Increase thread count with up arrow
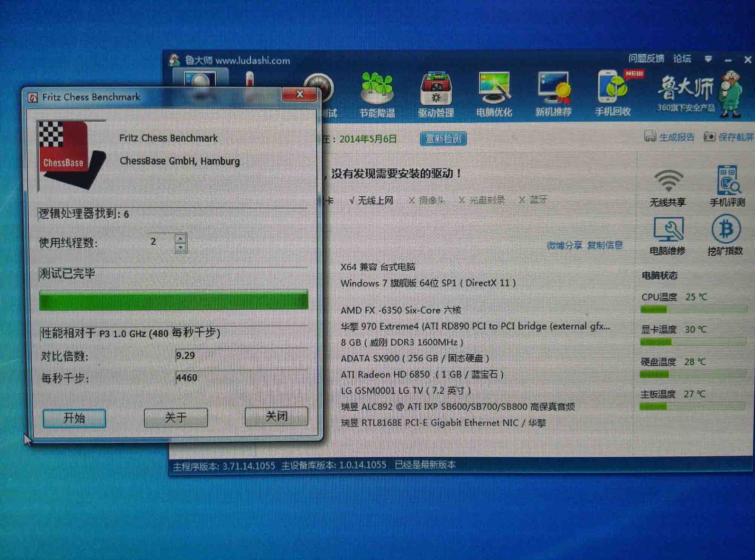Screen dimensions: 755x560 181,238
